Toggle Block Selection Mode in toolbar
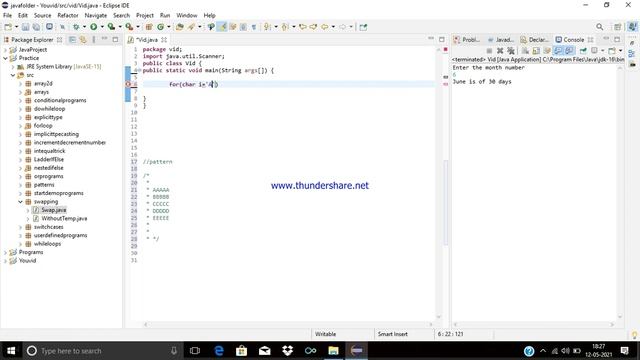Screen dimensions: 640x360 243,27
